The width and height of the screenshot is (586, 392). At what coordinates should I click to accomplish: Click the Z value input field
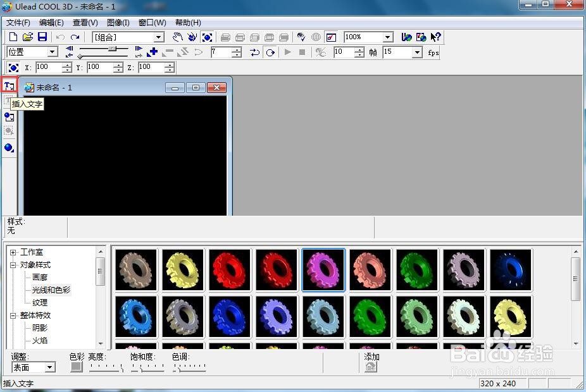pyautogui.click(x=151, y=67)
